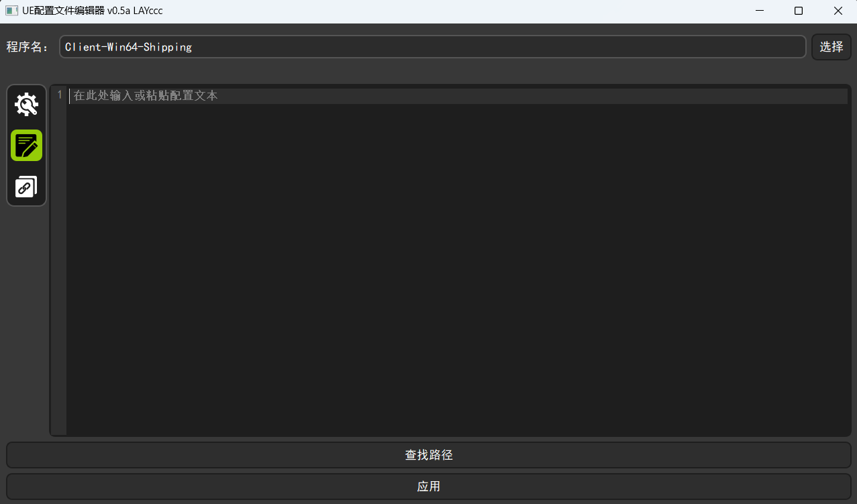Viewport: 857px width, 504px height.
Task: Click 应用 to apply the configuration
Action: [428, 486]
